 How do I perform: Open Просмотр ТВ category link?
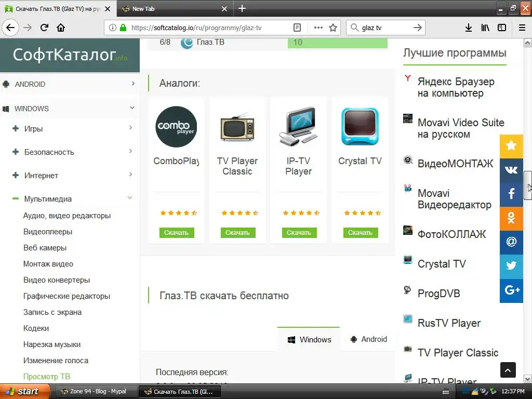click(x=46, y=377)
